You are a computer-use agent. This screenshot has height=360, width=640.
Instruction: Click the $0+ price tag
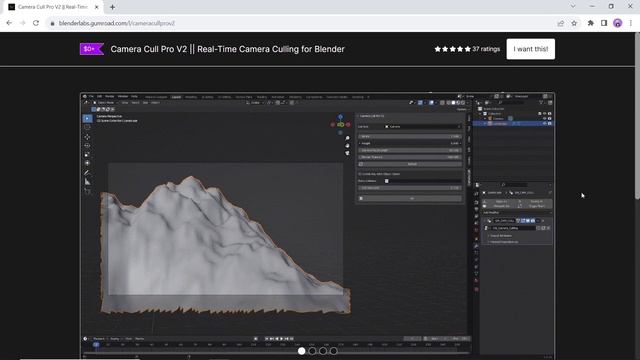[x=91, y=49]
